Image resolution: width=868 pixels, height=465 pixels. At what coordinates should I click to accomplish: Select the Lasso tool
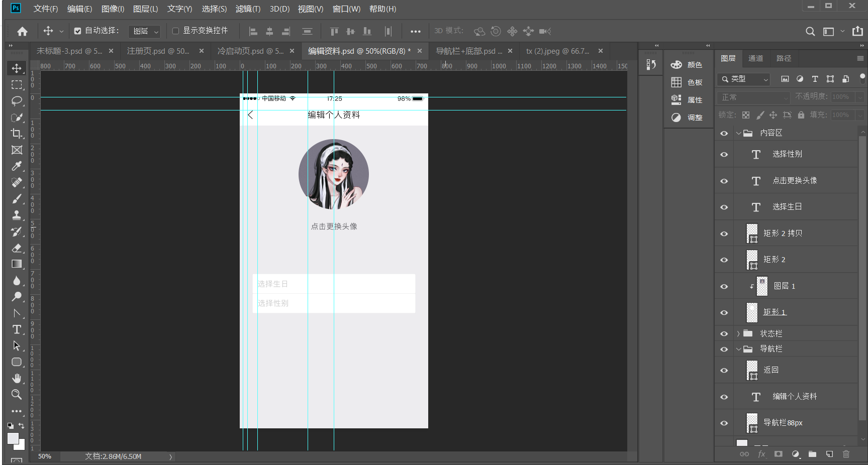(17, 101)
